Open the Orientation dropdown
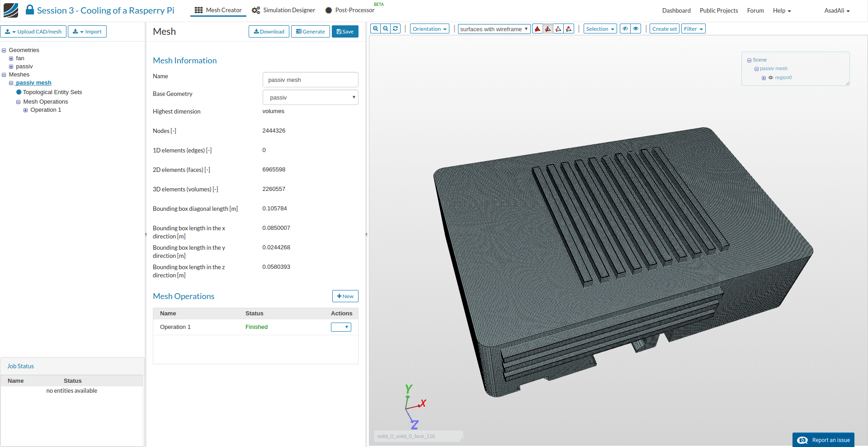Screen dimensions: 868x447 point(429,29)
